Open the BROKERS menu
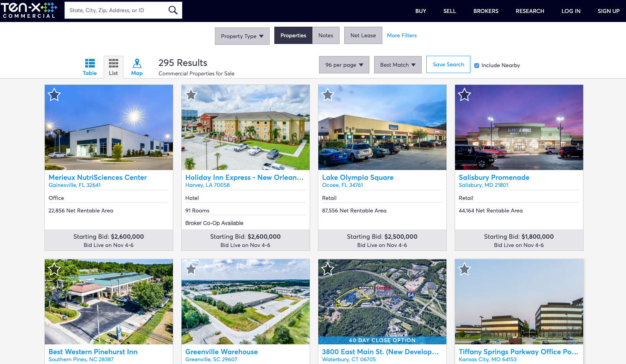Image resolution: width=626 pixels, height=364 pixels. point(486,11)
